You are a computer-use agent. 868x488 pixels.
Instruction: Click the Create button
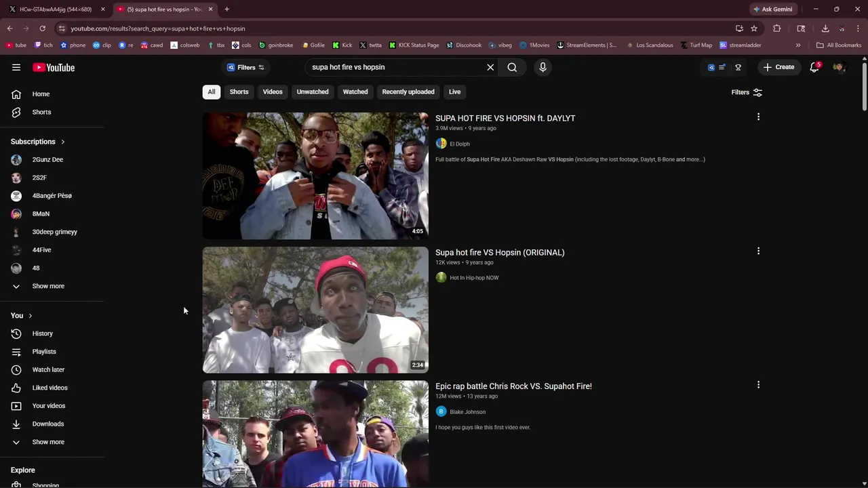pyautogui.click(x=778, y=67)
